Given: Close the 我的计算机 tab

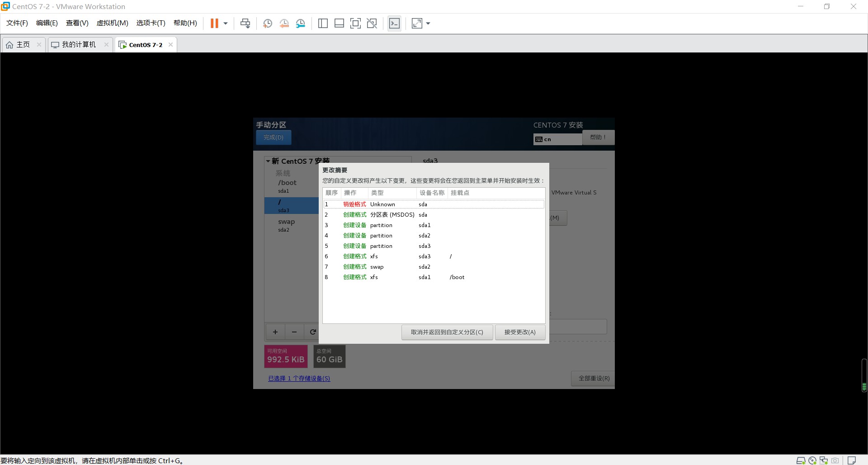Looking at the screenshot, I should click(x=106, y=44).
